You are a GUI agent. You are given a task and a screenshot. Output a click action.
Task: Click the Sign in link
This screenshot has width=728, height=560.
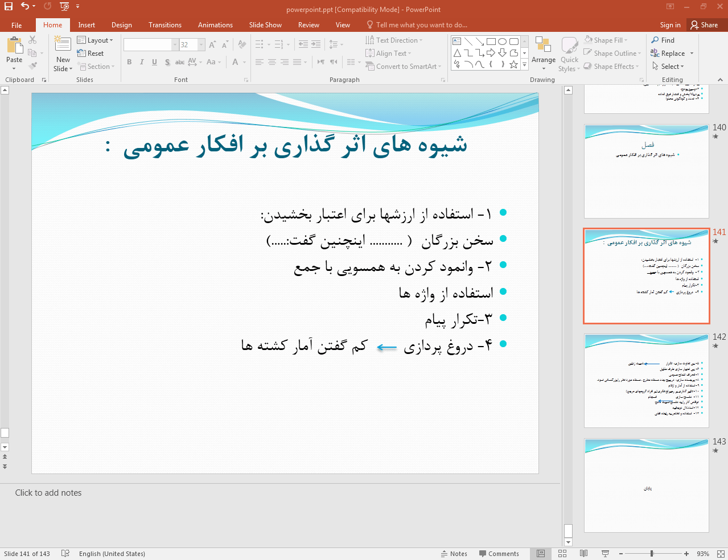point(669,24)
